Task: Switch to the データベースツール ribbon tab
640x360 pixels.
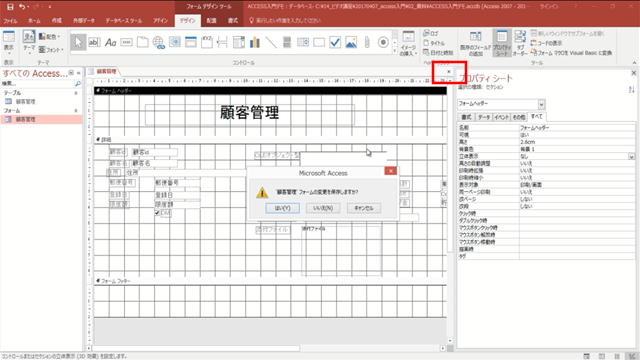Action: (124, 20)
